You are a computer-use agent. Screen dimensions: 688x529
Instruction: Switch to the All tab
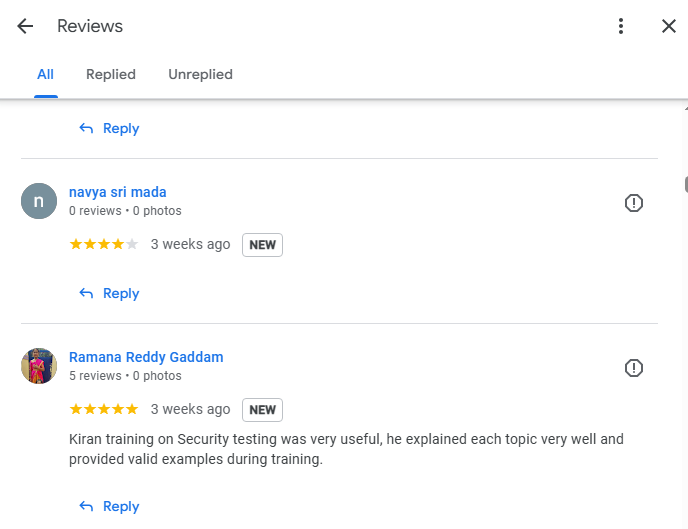tap(46, 75)
